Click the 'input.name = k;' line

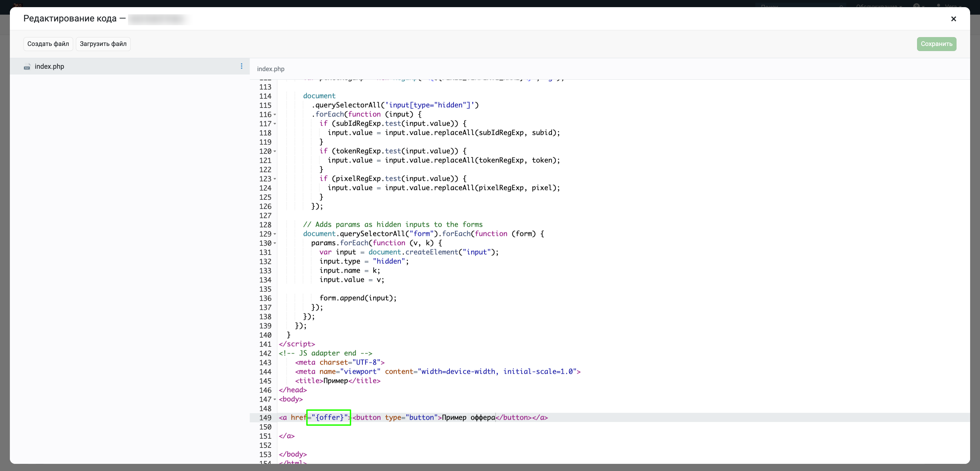click(349, 271)
